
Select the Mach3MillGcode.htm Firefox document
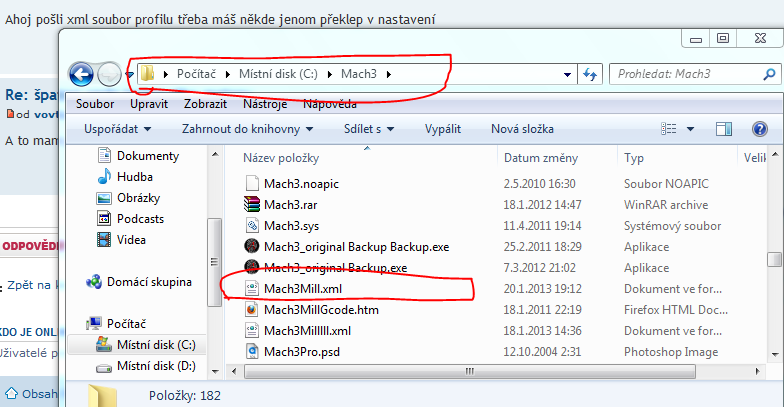point(320,309)
